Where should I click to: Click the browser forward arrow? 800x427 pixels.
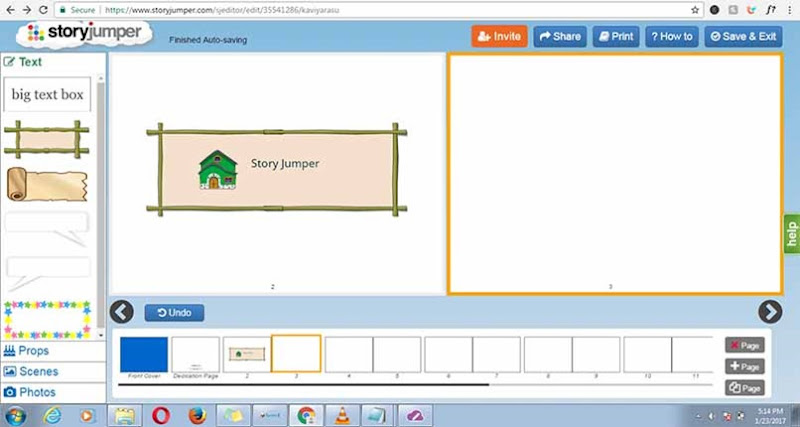(x=27, y=10)
